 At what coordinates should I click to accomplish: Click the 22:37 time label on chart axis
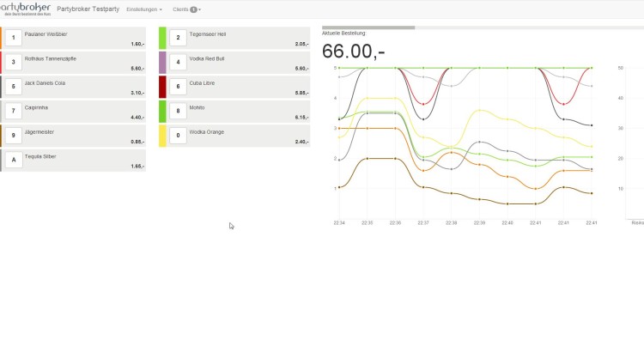click(423, 223)
